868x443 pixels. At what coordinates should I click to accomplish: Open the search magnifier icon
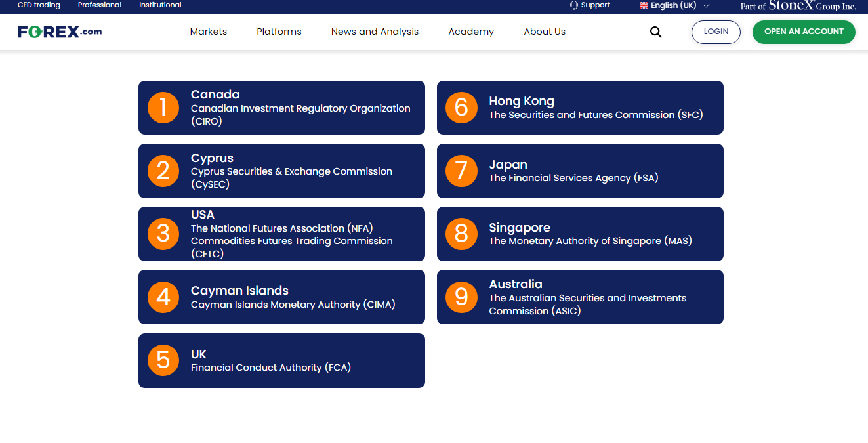(655, 32)
